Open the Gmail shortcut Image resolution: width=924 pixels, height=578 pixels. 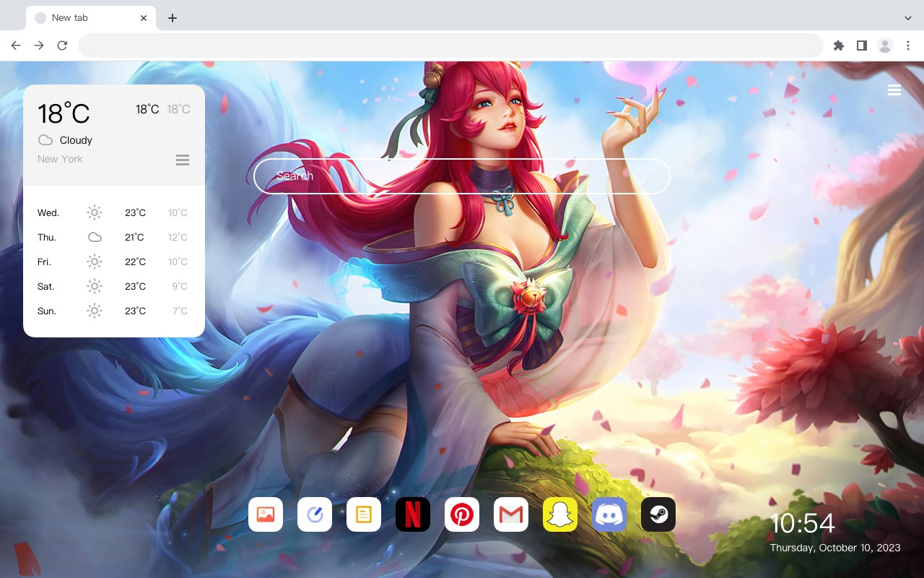point(511,514)
